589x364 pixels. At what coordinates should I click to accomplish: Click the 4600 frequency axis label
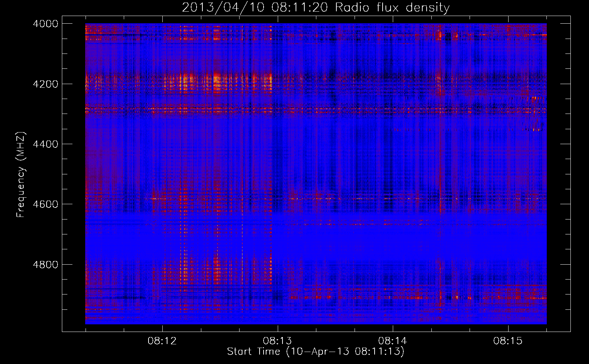pos(46,204)
